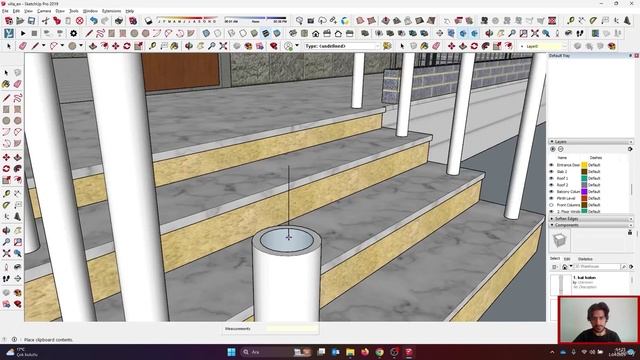Viewport: 640px width, 360px height.
Task: Open the line tool dropdown arrow
Action: pyautogui.click(x=44, y=46)
